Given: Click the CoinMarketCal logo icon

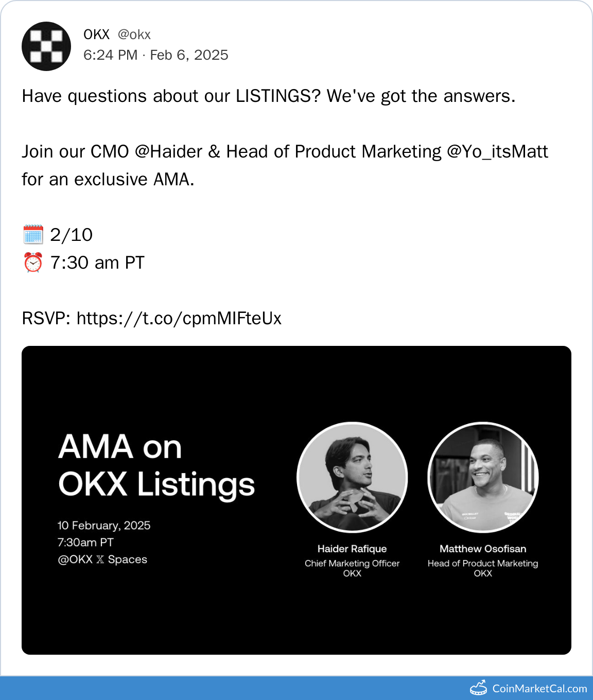Looking at the screenshot, I should point(478,688).
